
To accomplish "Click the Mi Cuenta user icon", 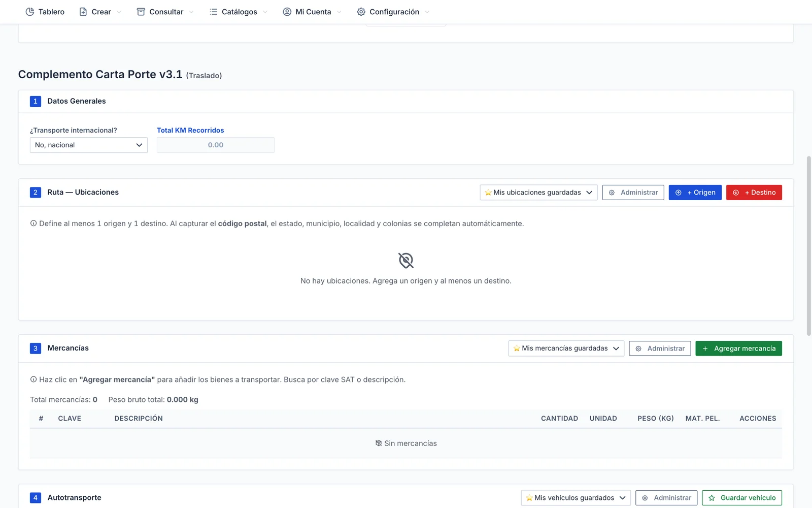I will click(x=287, y=12).
